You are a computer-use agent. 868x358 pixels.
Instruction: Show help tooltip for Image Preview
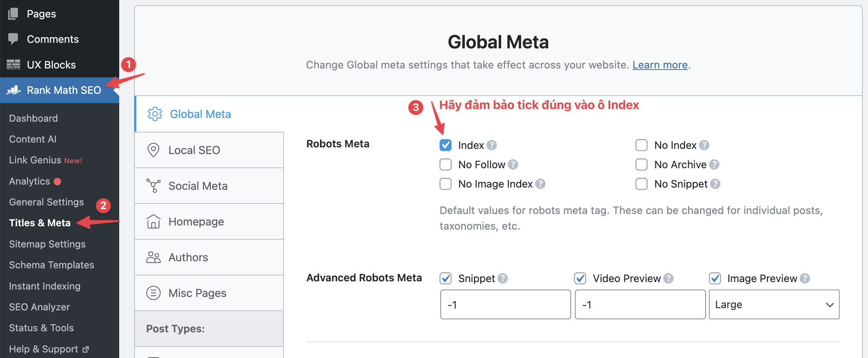805,278
